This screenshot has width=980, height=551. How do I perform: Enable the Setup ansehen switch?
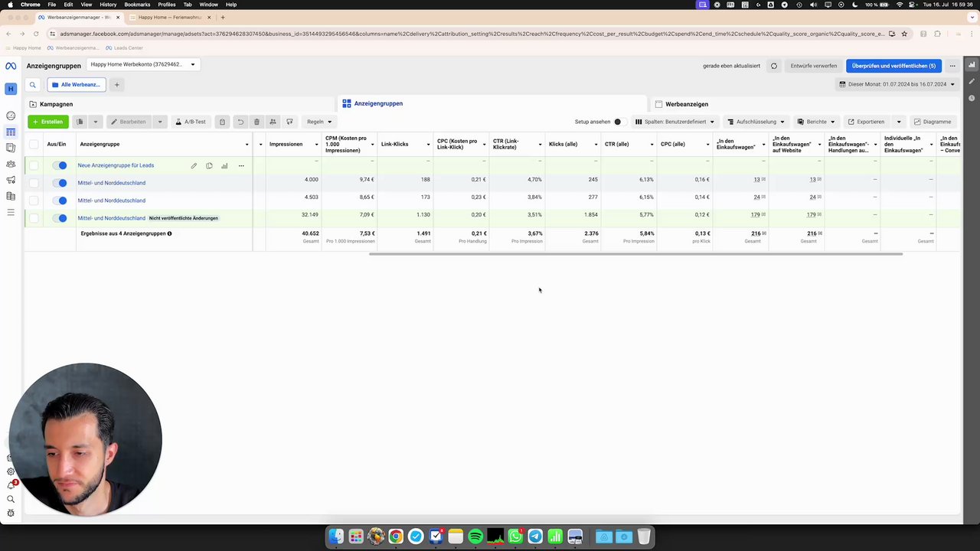coord(619,122)
